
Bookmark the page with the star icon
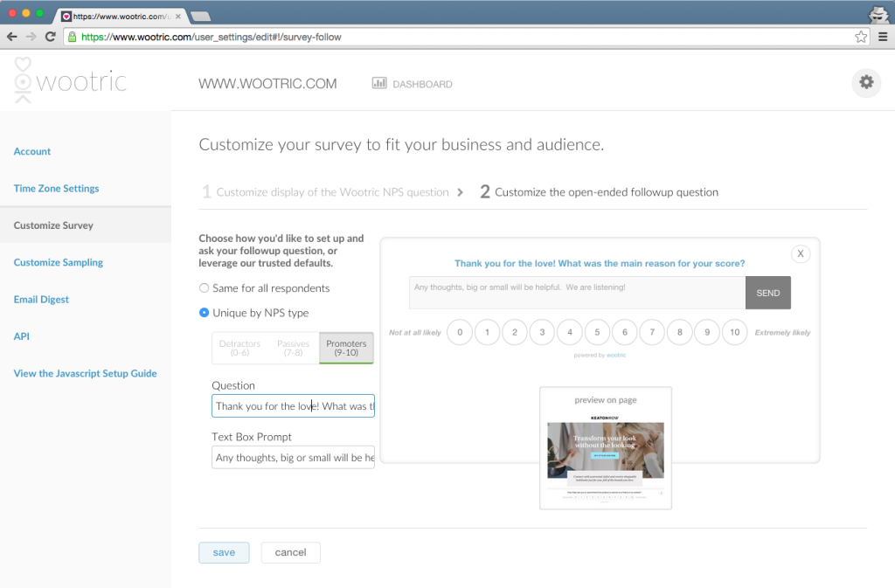click(x=861, y=37)
